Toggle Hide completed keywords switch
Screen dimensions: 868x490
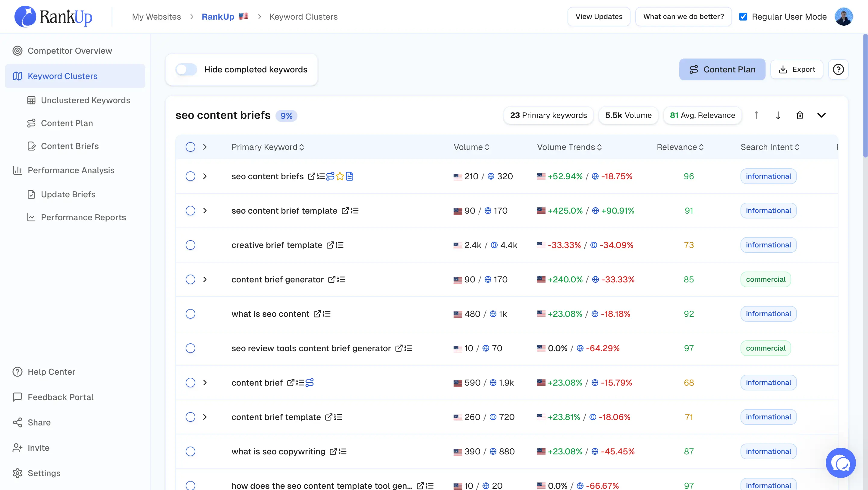(x=186, y=69)
